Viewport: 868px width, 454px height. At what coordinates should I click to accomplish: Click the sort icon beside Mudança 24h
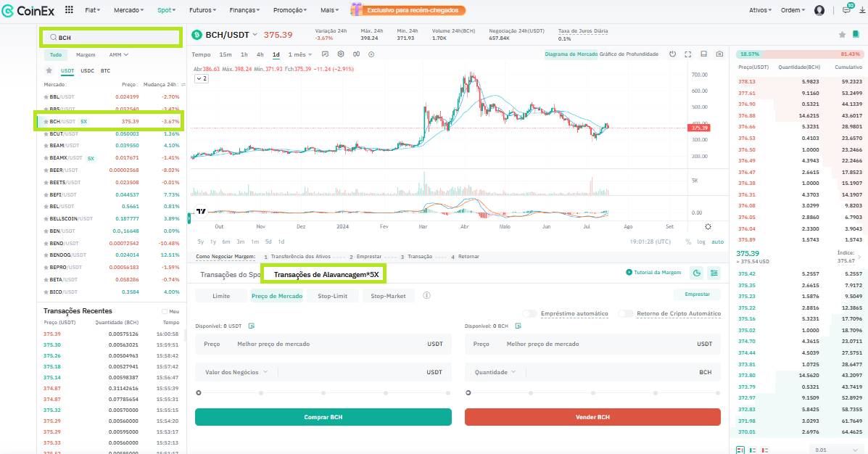coord(183,85)
